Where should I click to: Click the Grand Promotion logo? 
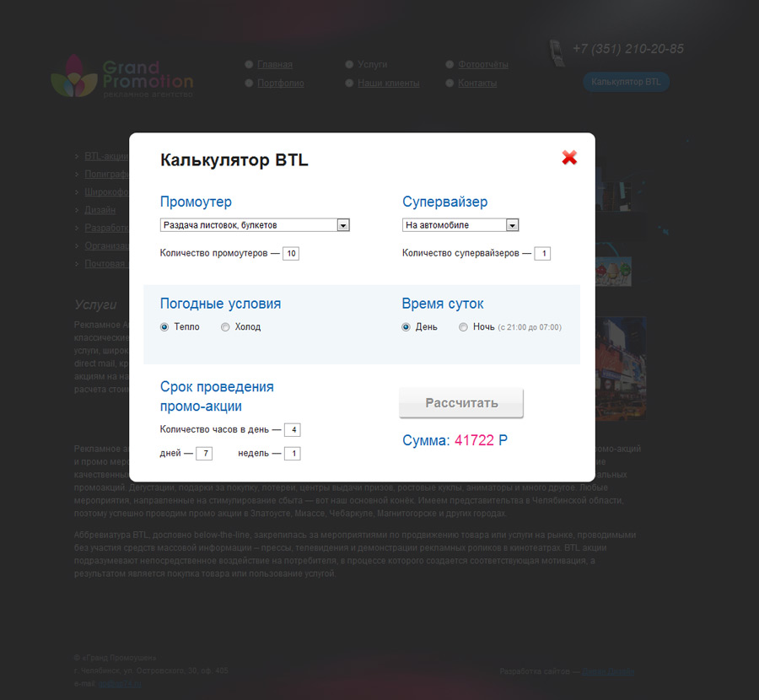pyautogui.click(x=122, y=77)
